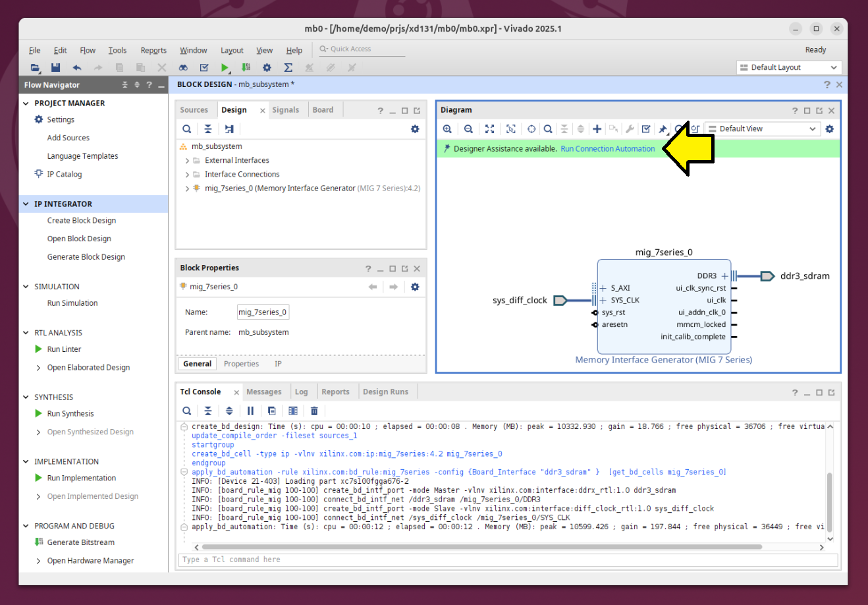The height and width of the screenshot is (605, 868).
Task: Open the Default View dropdown in Diagram
Action: [763, 129]
